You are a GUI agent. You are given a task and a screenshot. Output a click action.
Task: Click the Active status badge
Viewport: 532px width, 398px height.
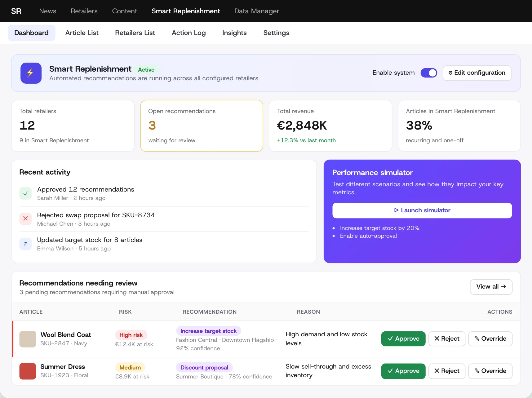click(146, 70)
